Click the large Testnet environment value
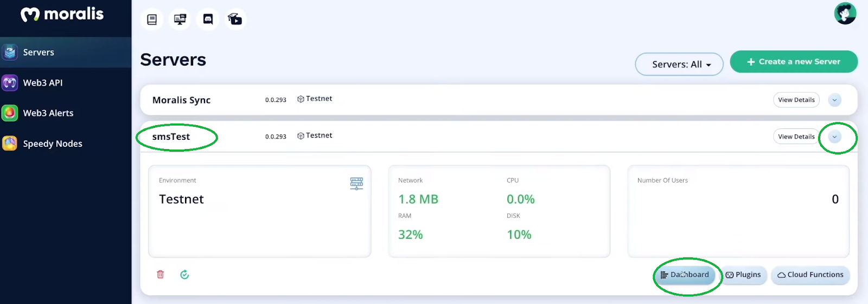This screenshot has width=868, height=304. pyautogui.click(x=181, y=199)
